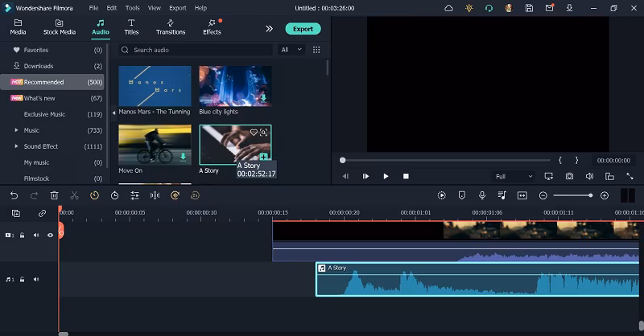Open the All filter dropdown
Screen dimensions: 644x336
coord(291,50)
